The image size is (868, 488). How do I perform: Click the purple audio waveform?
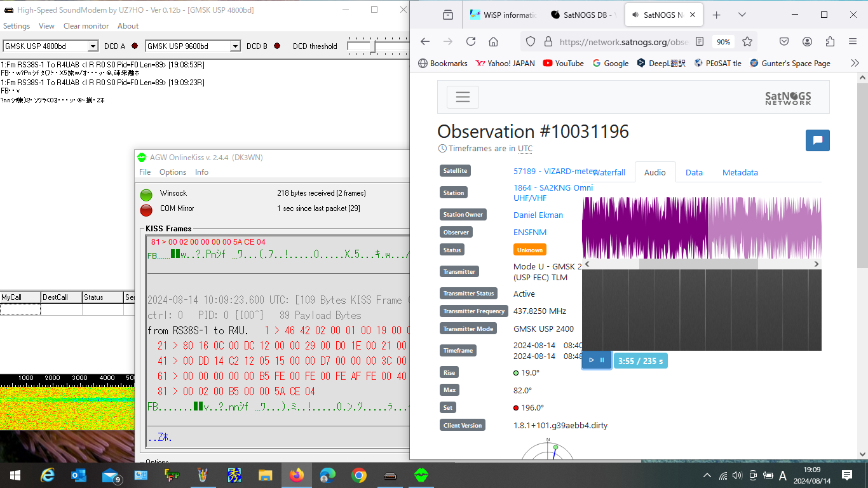coord(702,227)
